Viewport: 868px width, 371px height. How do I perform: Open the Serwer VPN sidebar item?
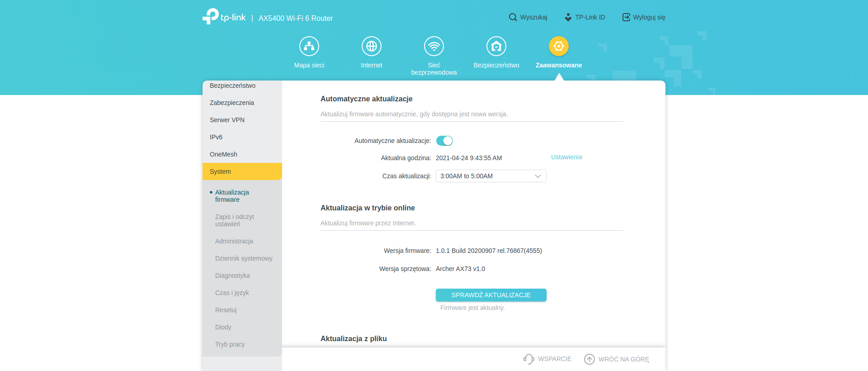pos(227,120)
